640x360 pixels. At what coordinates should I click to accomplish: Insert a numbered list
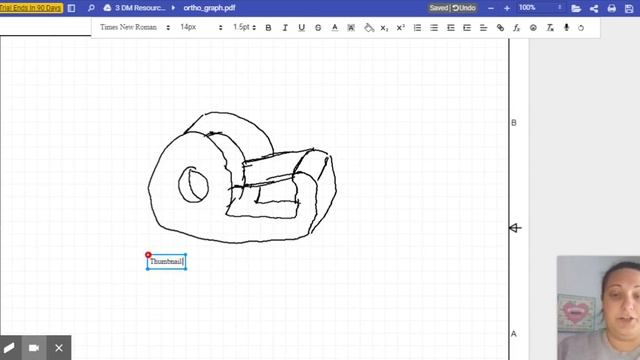coord(417,28)
